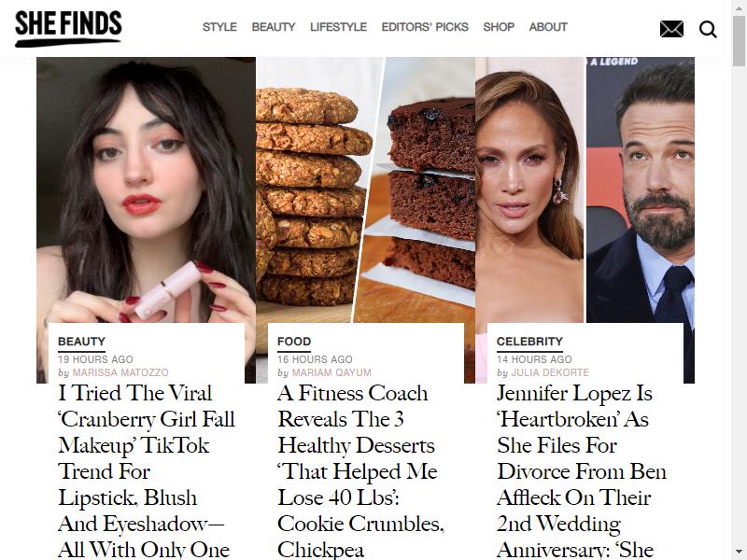
Task: Open the newsletter envelope icon
Action: click(671, 29)
